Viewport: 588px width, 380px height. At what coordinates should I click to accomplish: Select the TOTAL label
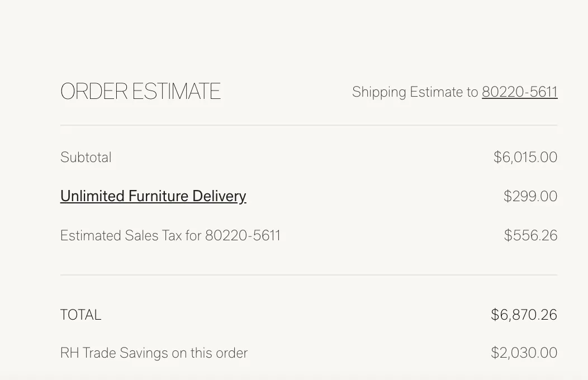tap(81, 315)
